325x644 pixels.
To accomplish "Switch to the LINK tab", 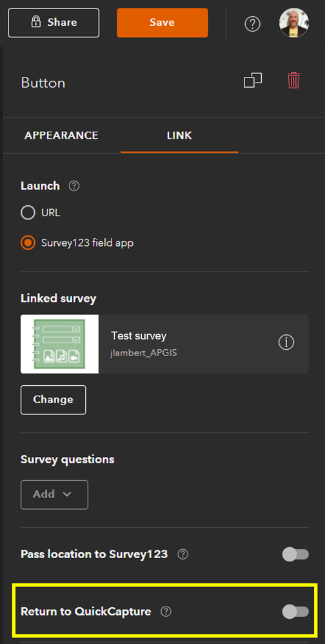I will click(x=179, y=136).
